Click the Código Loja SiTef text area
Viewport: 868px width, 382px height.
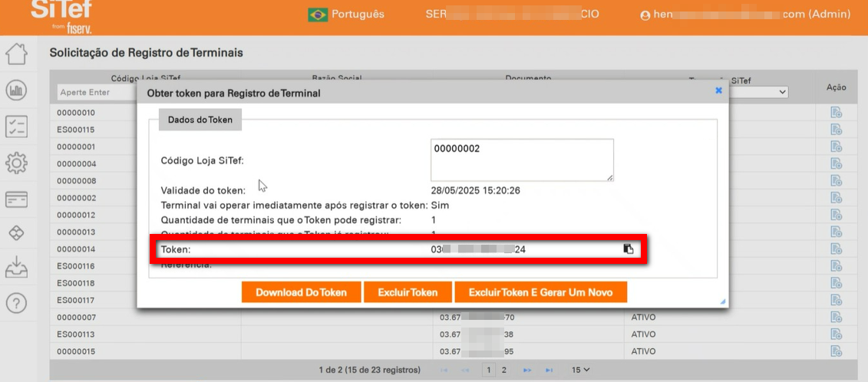point(522,160)
